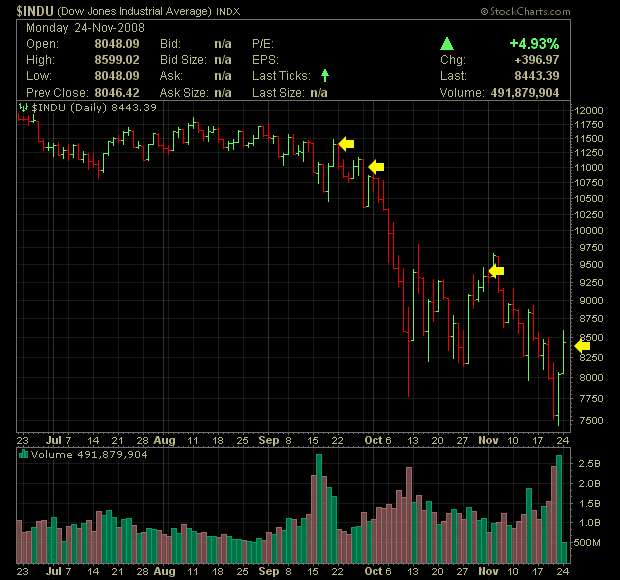Click the Nov label under the price chart
The width and height of the screenshot is (620, 580).
point(488,440)
